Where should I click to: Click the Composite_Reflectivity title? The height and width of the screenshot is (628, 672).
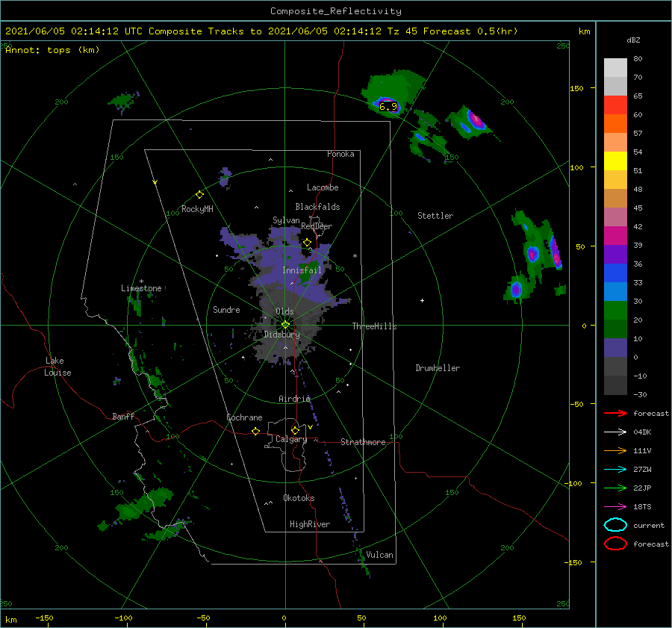(x=336, y=11)
